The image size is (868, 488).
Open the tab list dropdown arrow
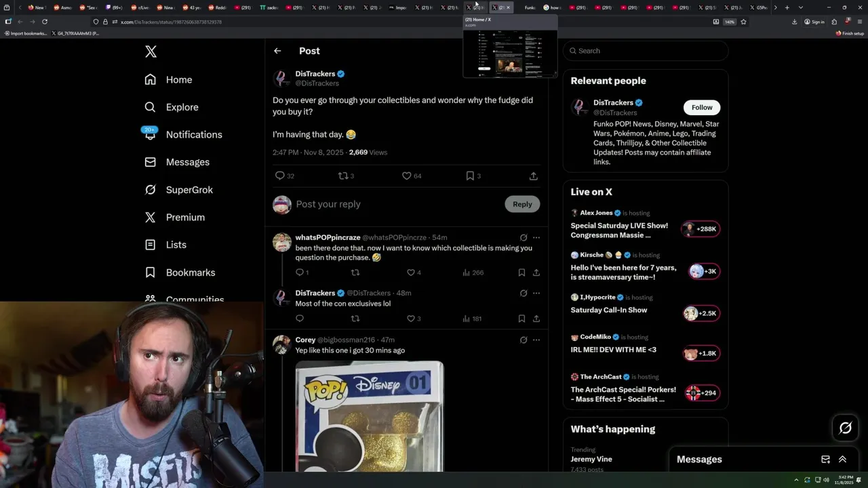(x=801, y=7)
